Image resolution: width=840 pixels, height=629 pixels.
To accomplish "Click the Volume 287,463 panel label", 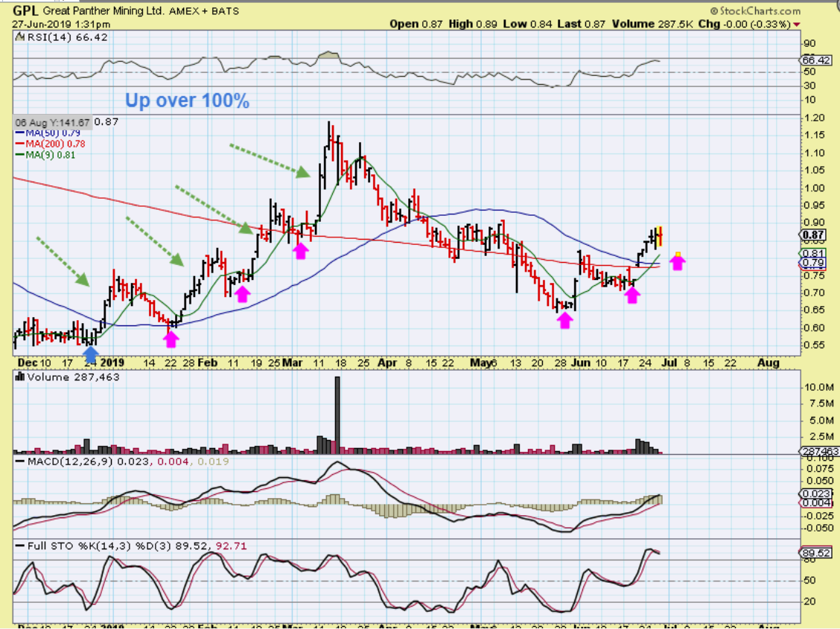I will point(74,377).
